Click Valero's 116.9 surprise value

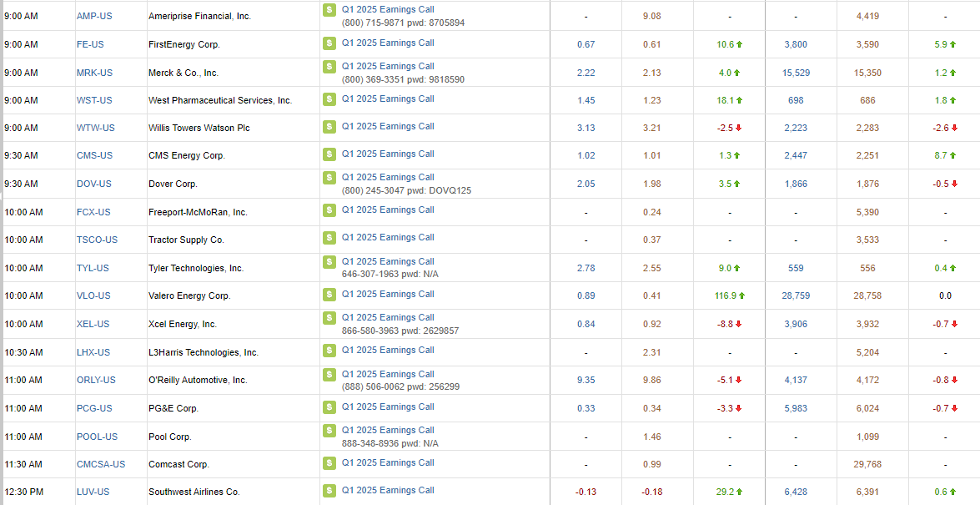[725, 295]
